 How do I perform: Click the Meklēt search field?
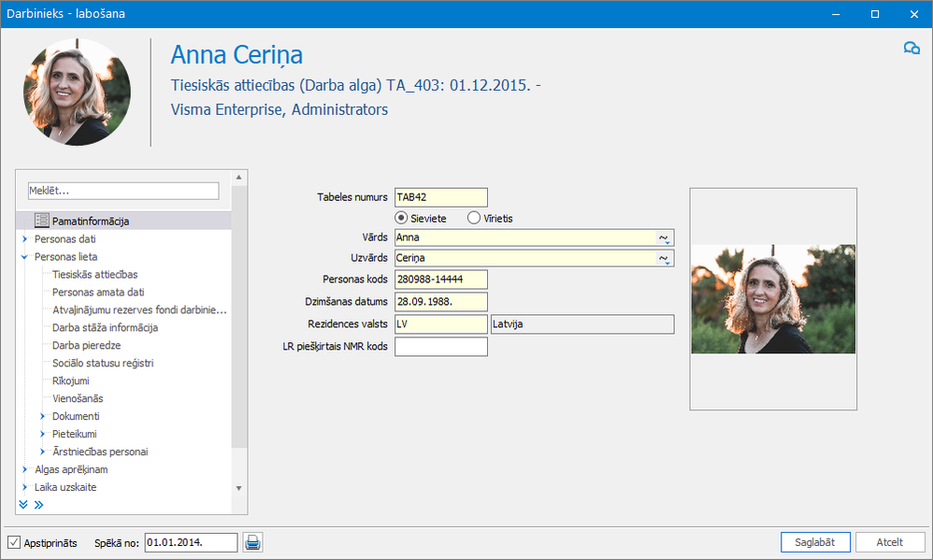tap(123, 191)
